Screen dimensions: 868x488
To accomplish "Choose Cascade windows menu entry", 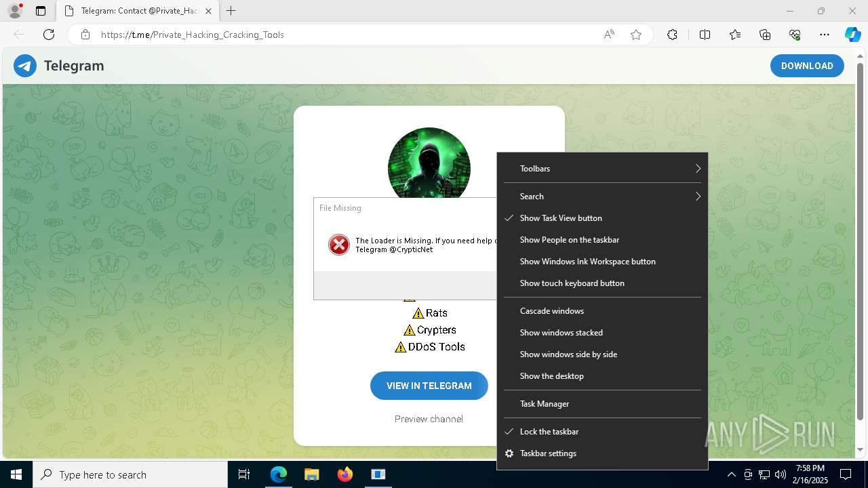I will pos(602,311).
